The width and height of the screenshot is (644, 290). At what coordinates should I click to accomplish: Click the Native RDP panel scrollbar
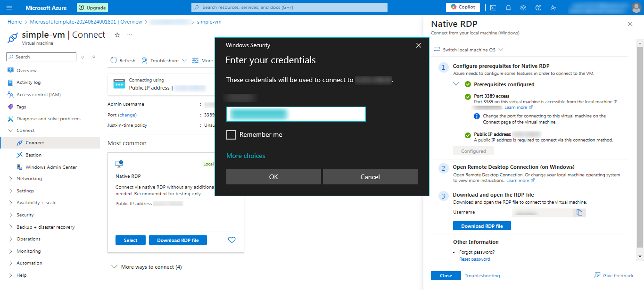pos(640,146)
